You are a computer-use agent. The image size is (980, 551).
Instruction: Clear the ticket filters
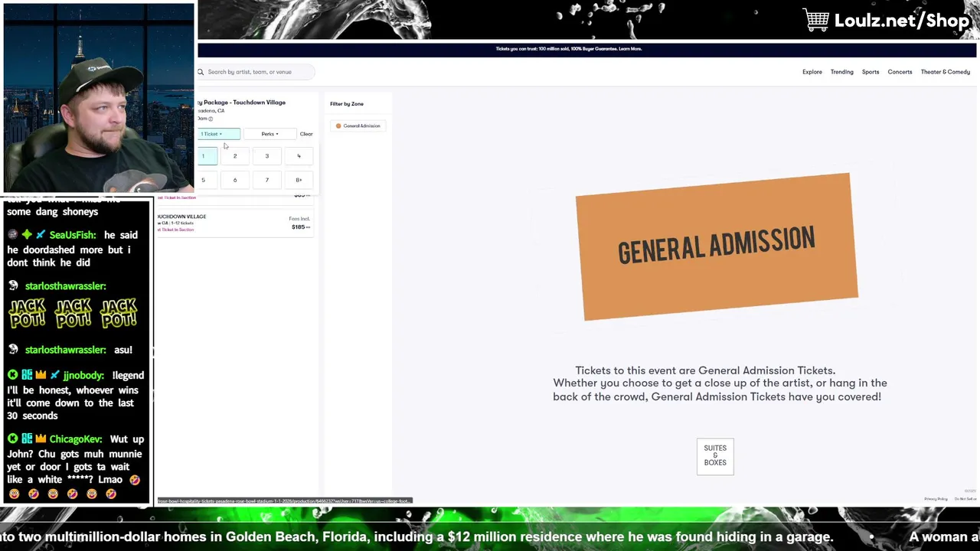[x=306, y=134]
